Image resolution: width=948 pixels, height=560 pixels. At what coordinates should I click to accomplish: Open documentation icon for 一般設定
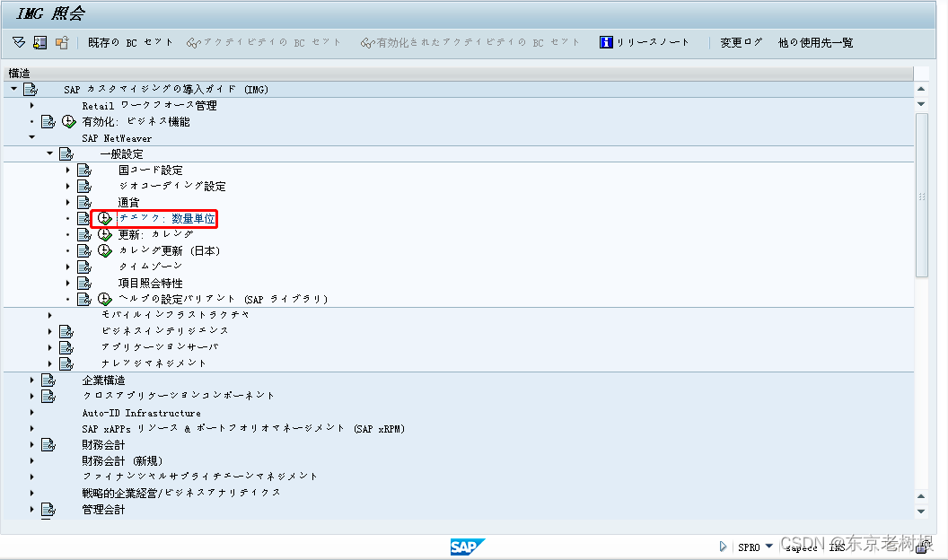[66, 154]
